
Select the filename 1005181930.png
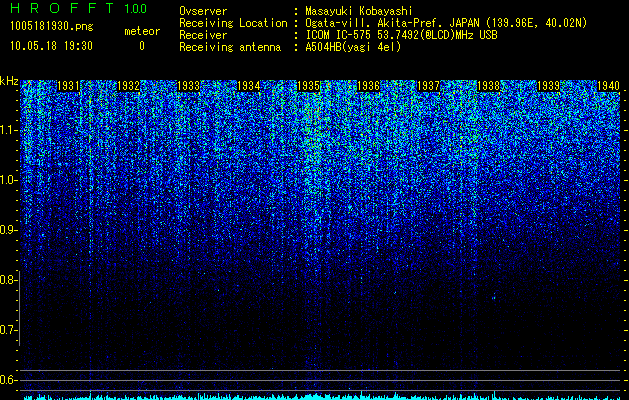(x=52, y=27)
